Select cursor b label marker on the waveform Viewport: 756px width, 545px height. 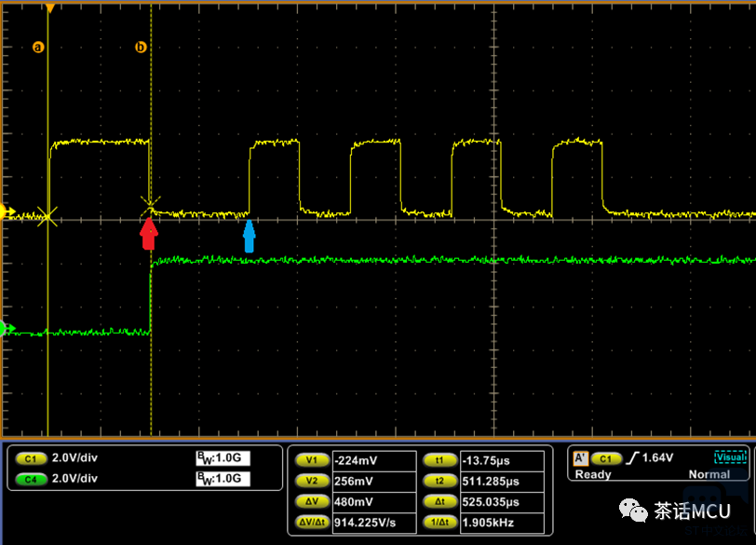pos(142,47)
